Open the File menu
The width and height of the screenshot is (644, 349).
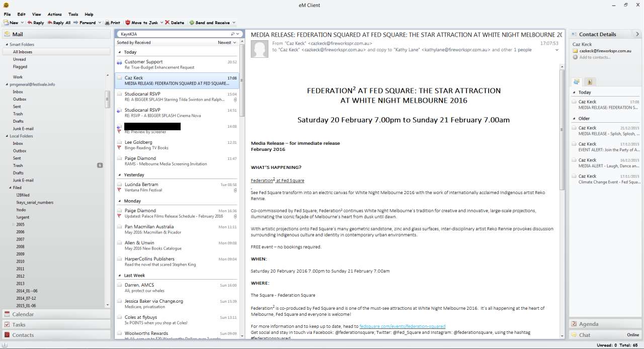click(x=7, y=15)
